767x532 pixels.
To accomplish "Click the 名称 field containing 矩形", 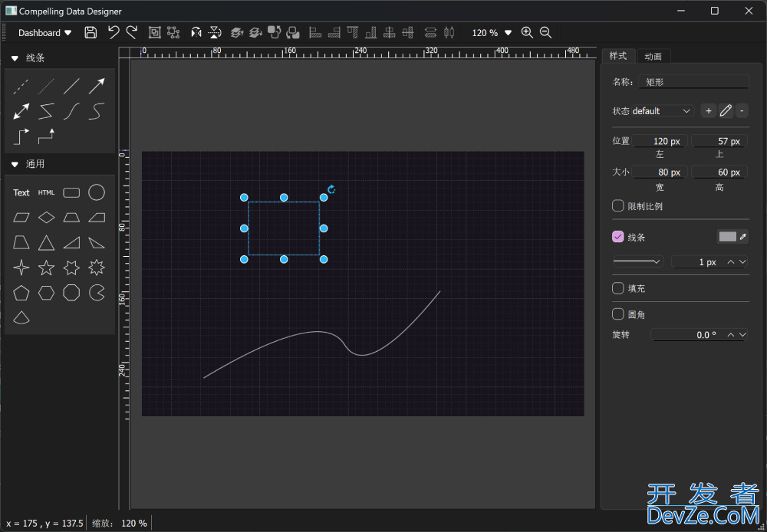I will 693,82.
